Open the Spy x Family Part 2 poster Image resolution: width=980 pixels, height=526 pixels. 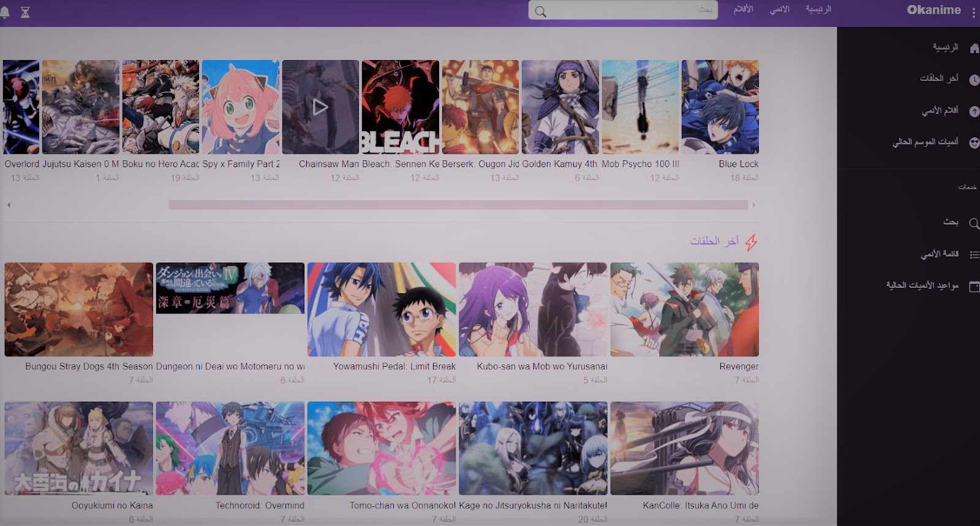(241, 107)
